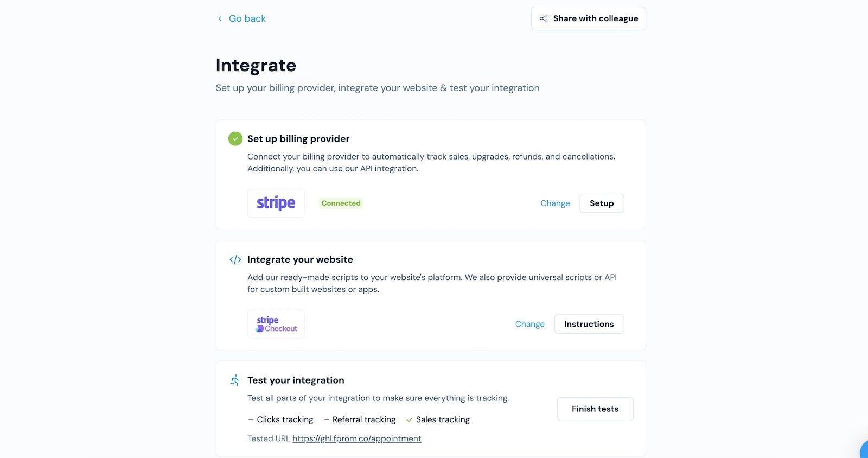868x458 pixels.
Task: Open the tested URL ghl.fprom.co/appointment
Action: (x=357, y=438)
